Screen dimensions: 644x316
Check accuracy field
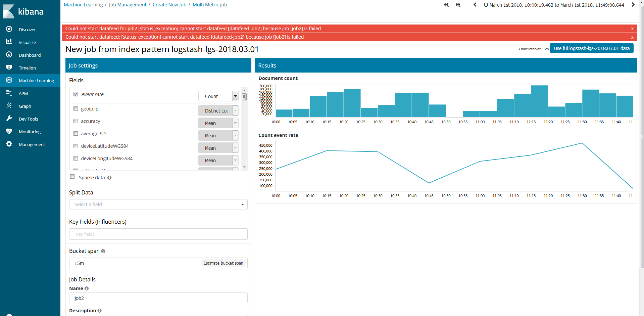click(76, 121)
